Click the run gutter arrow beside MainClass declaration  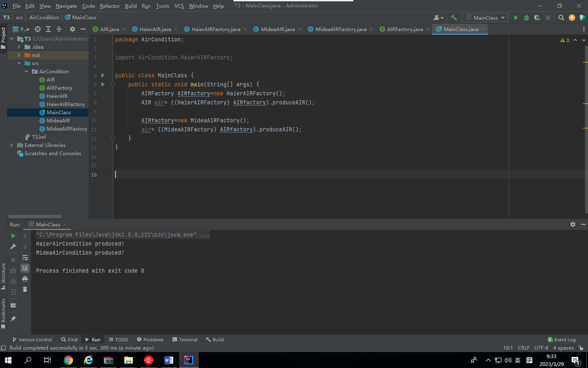click(x=103, y=75)
